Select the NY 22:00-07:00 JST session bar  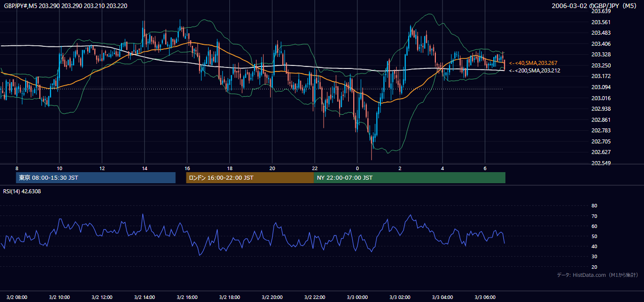(410, 178)
